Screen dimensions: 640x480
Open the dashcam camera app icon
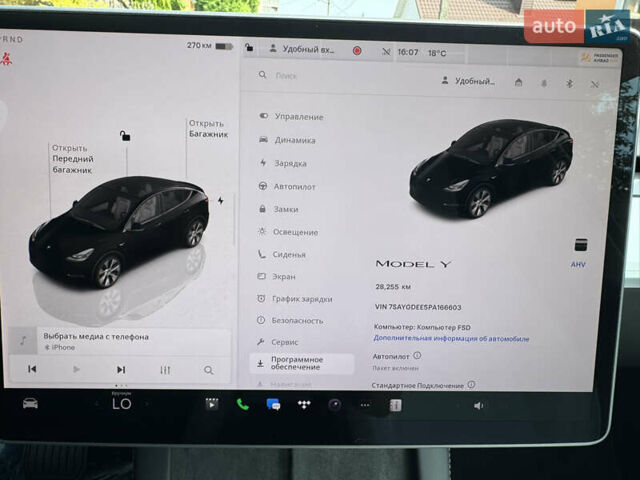coord(335,405)
